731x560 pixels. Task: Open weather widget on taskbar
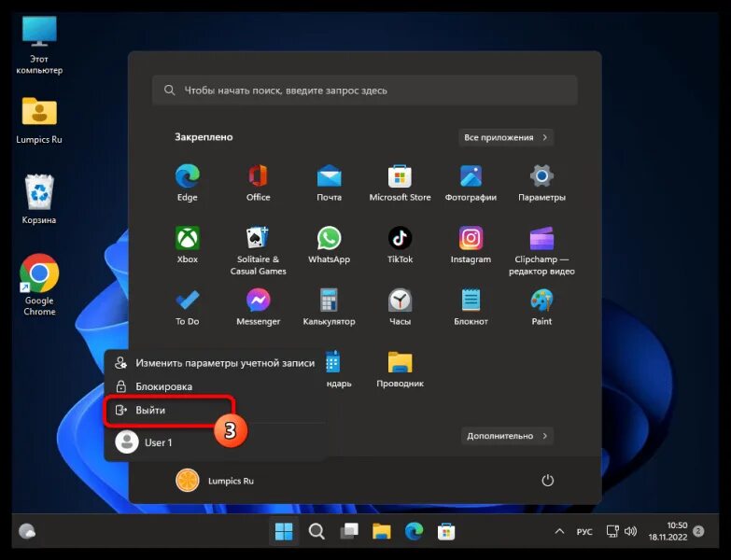tap(27, 531)
